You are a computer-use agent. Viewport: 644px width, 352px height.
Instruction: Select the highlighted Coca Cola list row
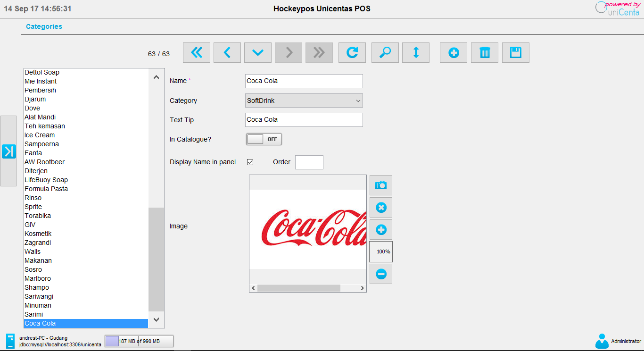click(x=86, y=323)
